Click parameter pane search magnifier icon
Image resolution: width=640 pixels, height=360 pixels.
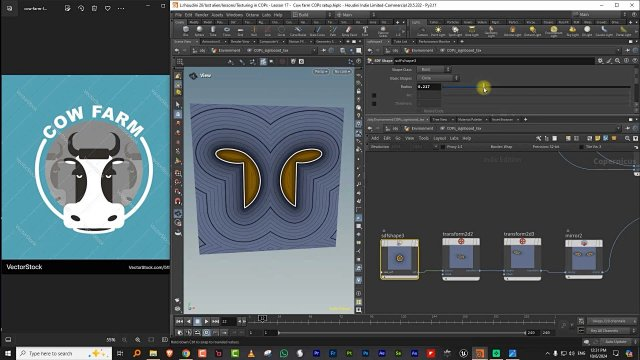point(618,60)
